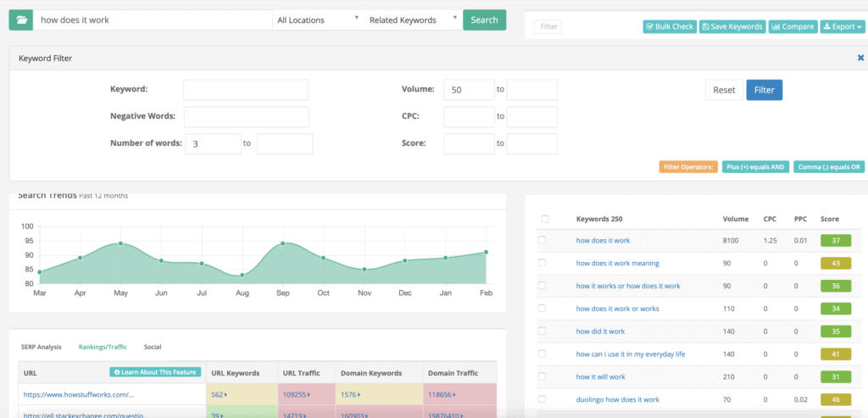Toggle the select-all keywords checkbox
Image resolution: width=868 pixels, height=418 pixels.
[x=545, y=220]
